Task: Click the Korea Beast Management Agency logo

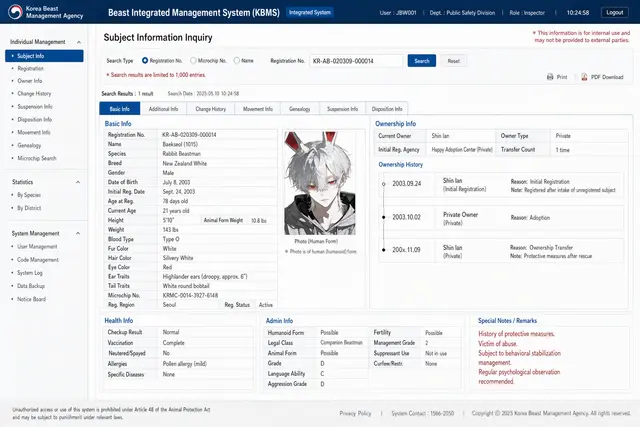Action: pos(16,12)
